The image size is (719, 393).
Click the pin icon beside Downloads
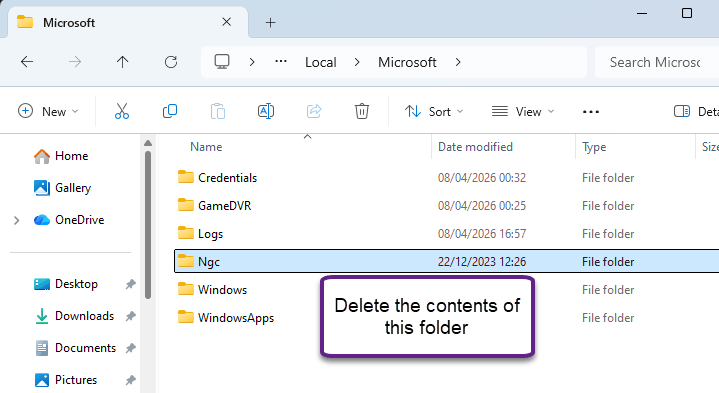(x=131, y=316)
